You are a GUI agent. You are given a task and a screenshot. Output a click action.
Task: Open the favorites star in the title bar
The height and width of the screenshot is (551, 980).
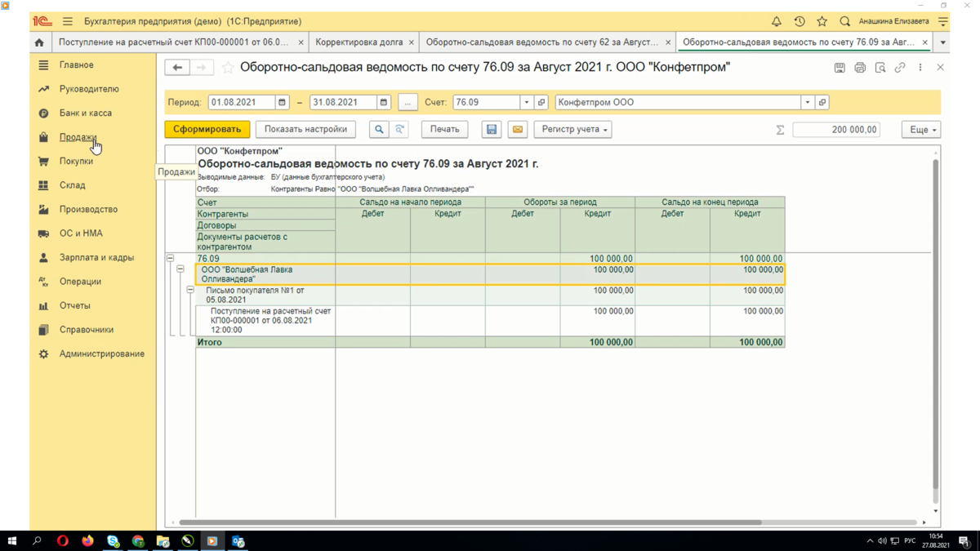tap(822, 21)
